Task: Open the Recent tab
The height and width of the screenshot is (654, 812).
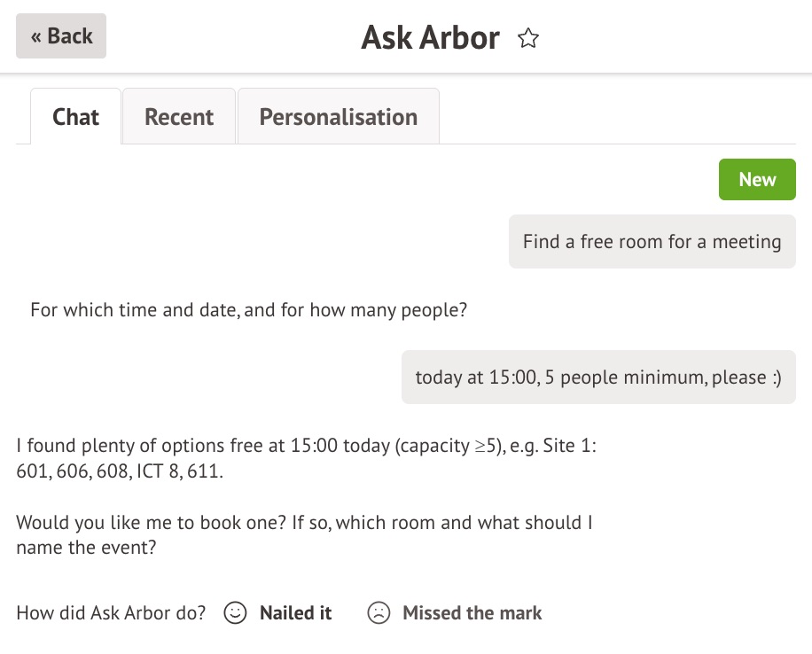Action: 179,117
